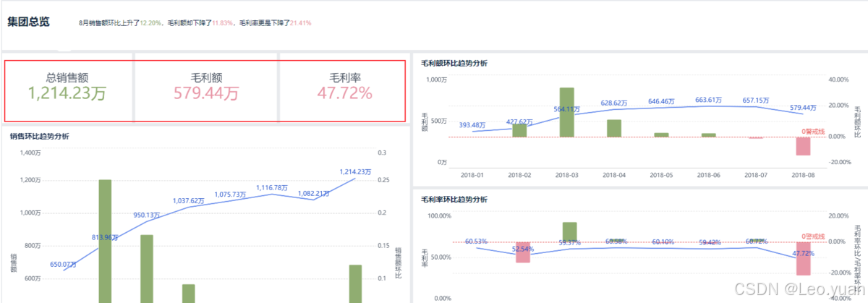Click the short green bar below 1,037.62万 label
868x303 pixels.
(188, 294)
